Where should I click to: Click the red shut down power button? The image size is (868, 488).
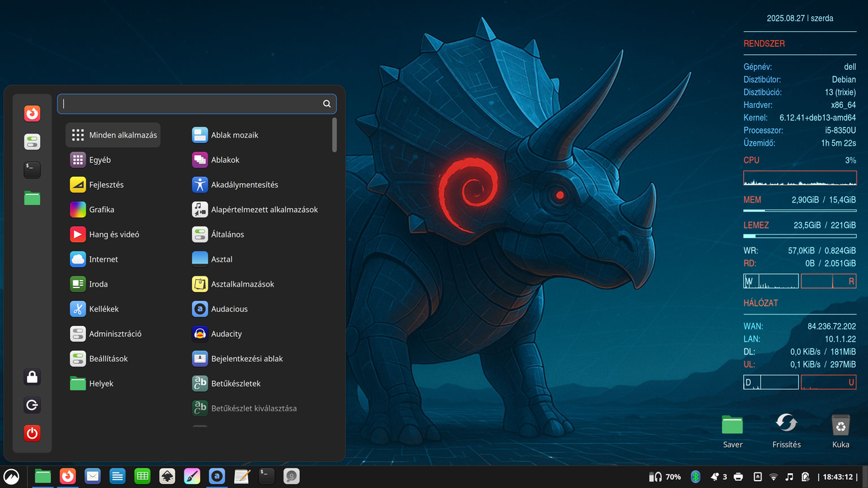32,433
